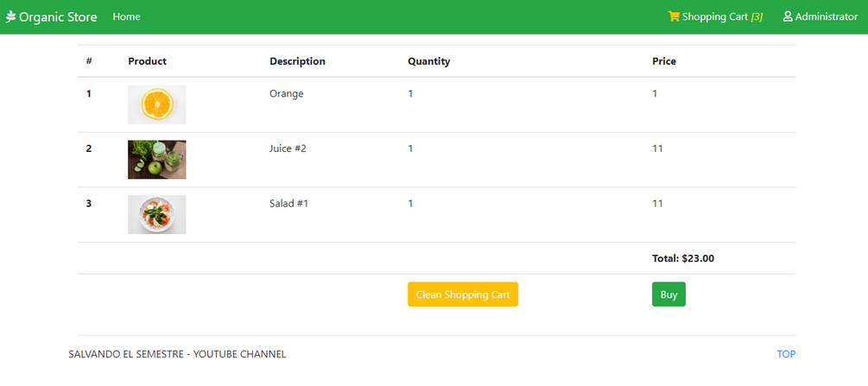Screen dimensions: 868x386
Task: Click the Salad #1 quantity value
Action: [411, 204]
